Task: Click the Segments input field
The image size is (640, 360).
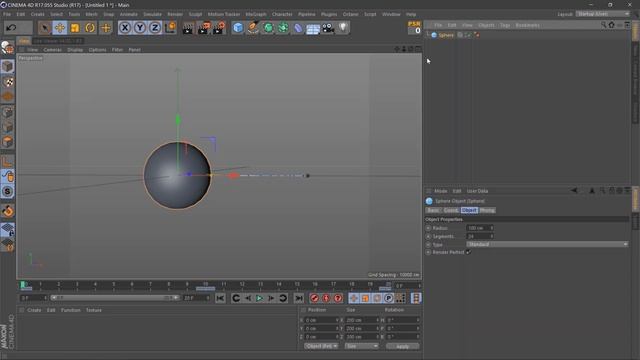Action: [x=480, y=236]
